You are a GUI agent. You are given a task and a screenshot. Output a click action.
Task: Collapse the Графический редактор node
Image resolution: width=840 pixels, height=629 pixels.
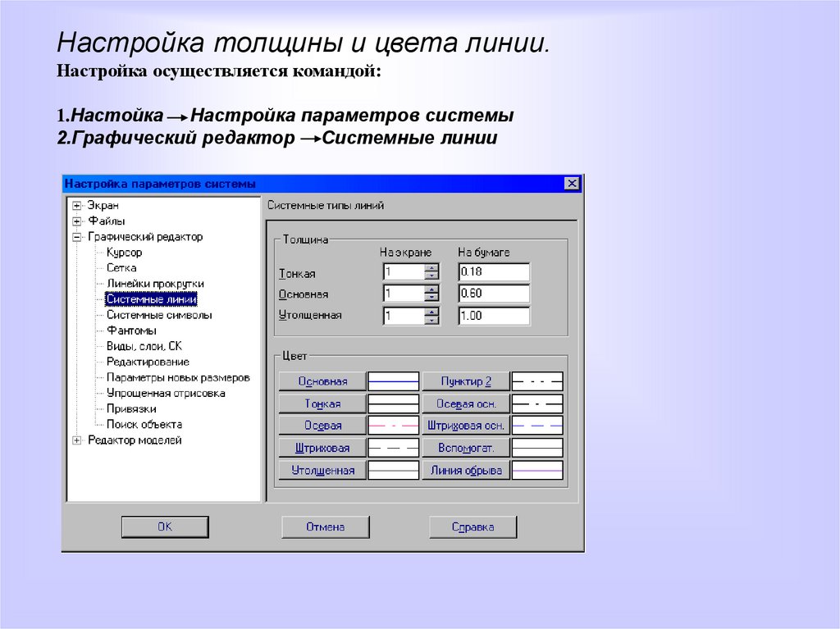pos(77,237)
